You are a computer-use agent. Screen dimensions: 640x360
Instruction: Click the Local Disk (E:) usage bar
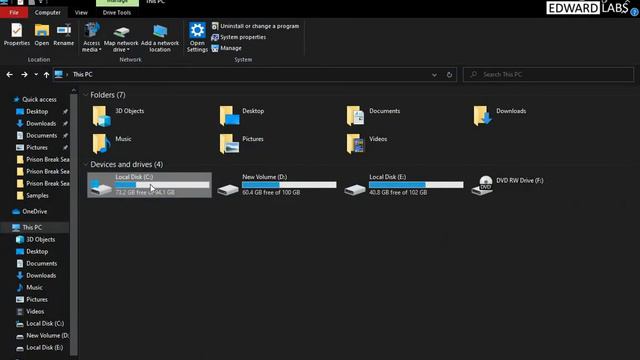click(416, 185)
